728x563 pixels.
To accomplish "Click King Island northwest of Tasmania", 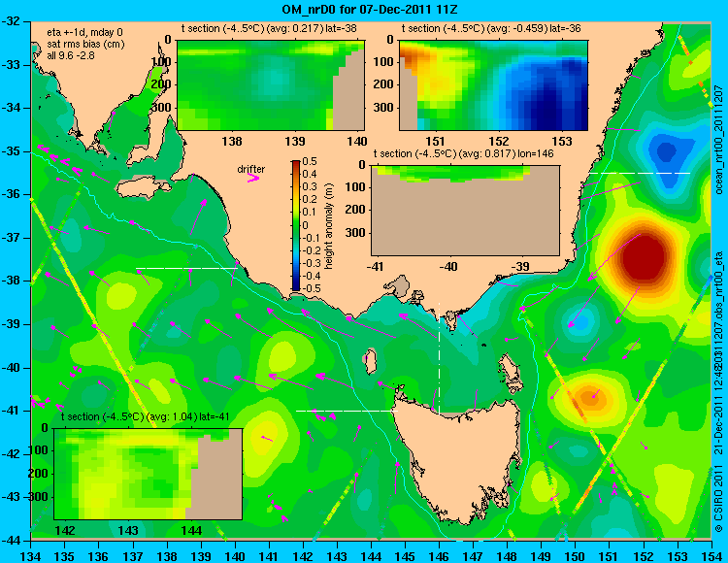I will click(x=370, y=362).
